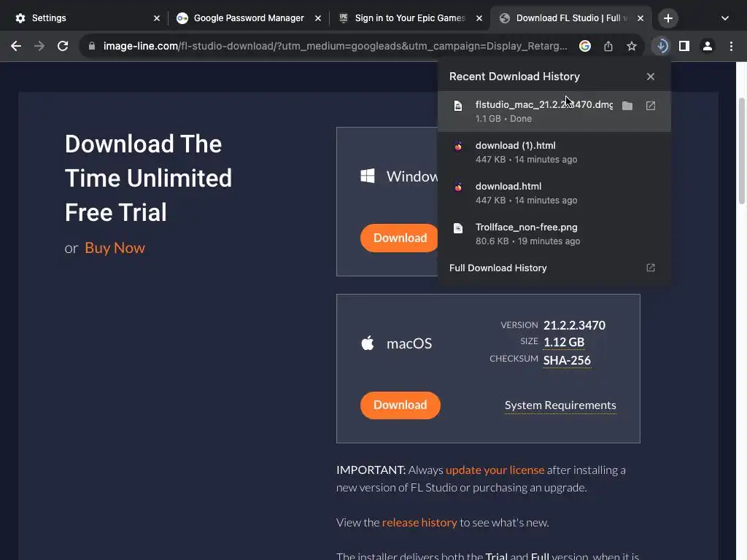The height and width of the screenshot is (560, 747).
Task: Click the Recent Download History heading
Action: (514, 76)
